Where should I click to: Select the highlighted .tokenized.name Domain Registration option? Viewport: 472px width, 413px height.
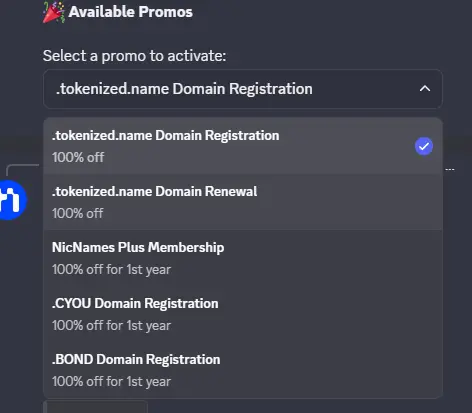click(x=243, y=146)
